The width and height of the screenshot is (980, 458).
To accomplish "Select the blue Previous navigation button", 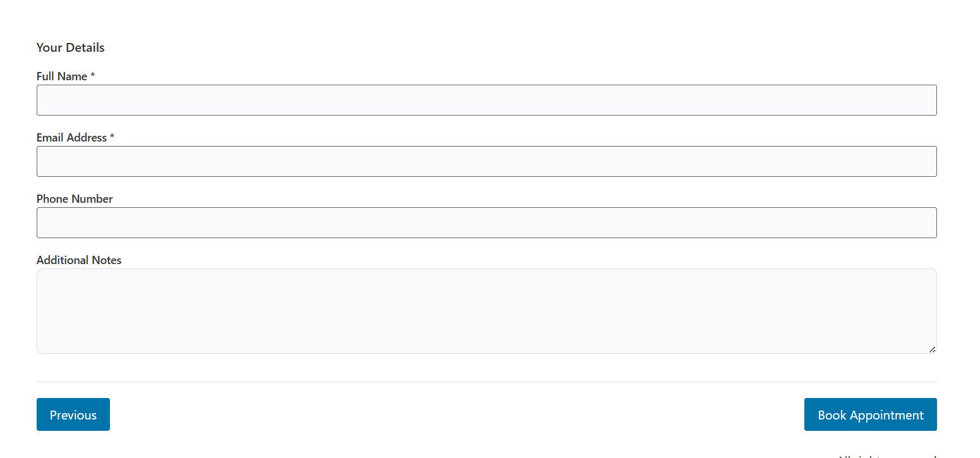I will click(73, 414).
